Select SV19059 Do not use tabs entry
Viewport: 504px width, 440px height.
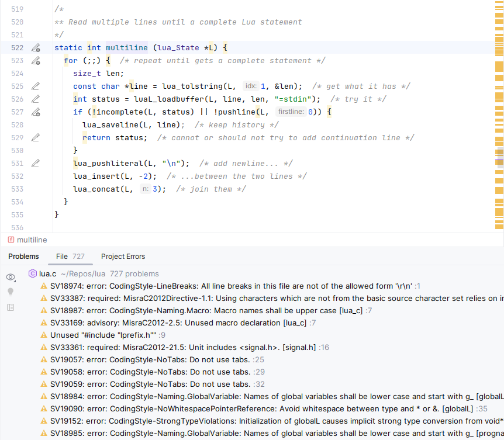153,384
